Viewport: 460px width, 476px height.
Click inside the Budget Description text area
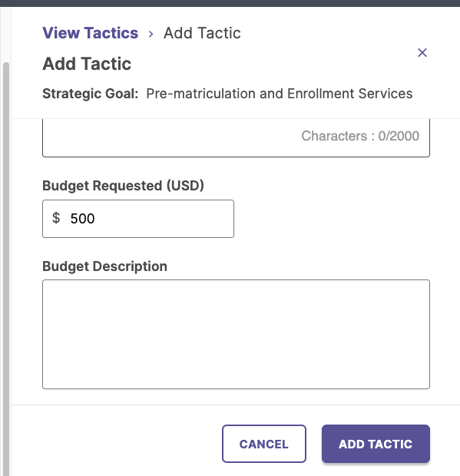click(x=236, y=334)
